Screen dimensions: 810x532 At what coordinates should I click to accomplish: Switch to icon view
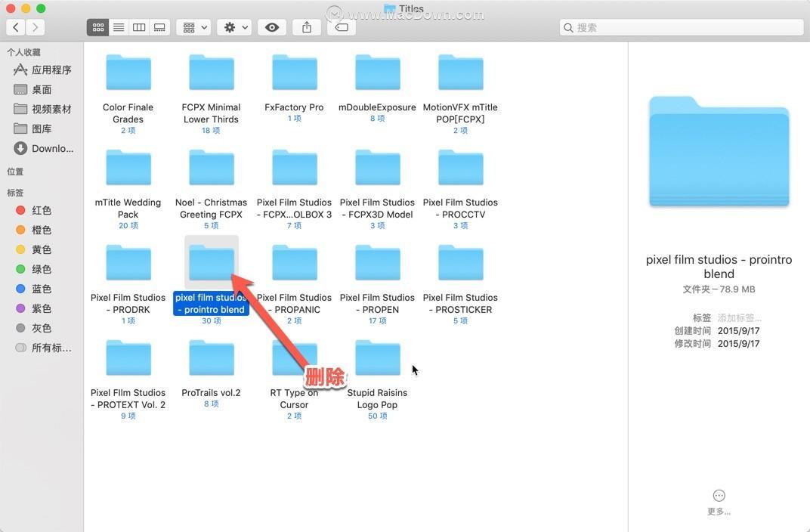[x=98, y=27]
